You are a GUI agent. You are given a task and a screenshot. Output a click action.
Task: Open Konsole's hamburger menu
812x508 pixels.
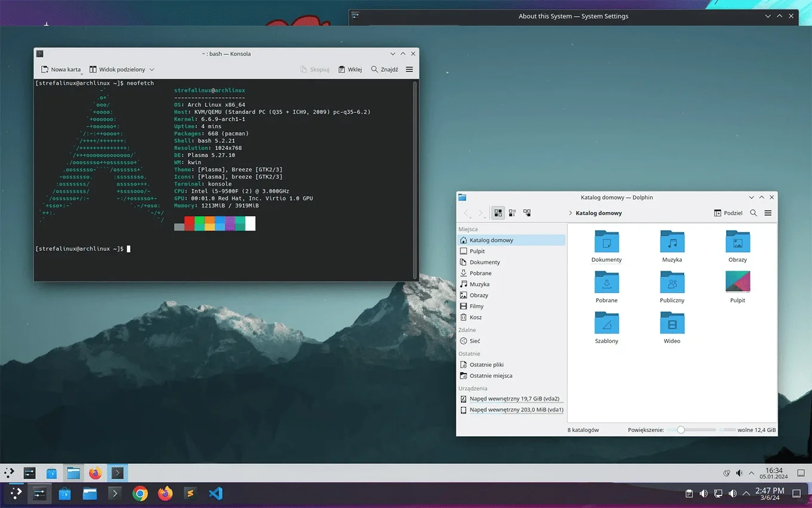[409, 69]
